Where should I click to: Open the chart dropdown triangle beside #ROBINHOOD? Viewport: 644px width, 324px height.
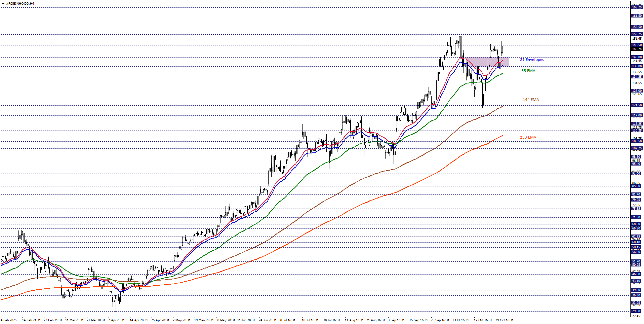pyautogui.click(x=3, y=4)
